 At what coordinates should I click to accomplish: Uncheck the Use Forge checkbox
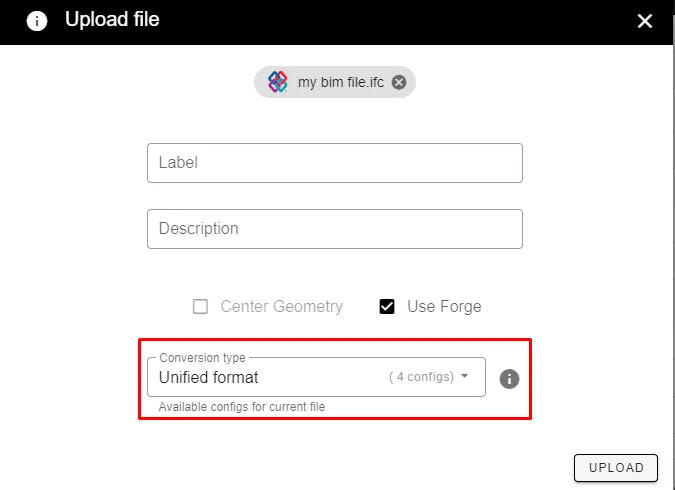tap(387, 307)
